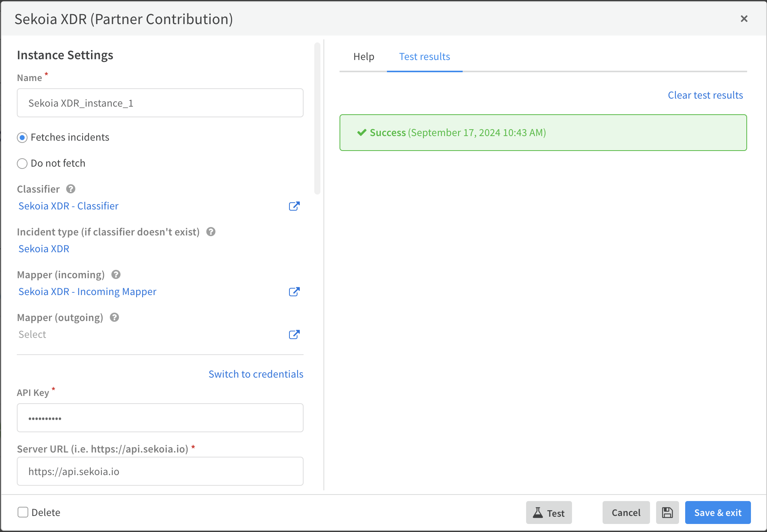Screen dimensions: 767x532
Task: Open the Incident type Sekoia XDR dropdown
Action: click(44, 249)
